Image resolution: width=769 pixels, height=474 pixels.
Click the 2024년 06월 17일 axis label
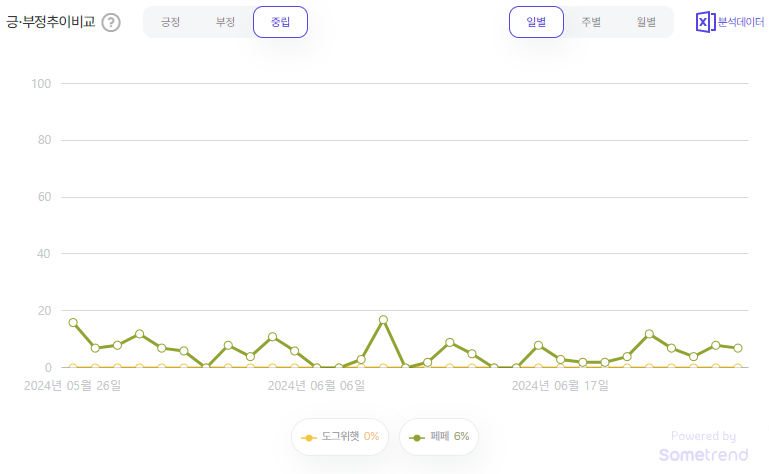coord(560,386)
